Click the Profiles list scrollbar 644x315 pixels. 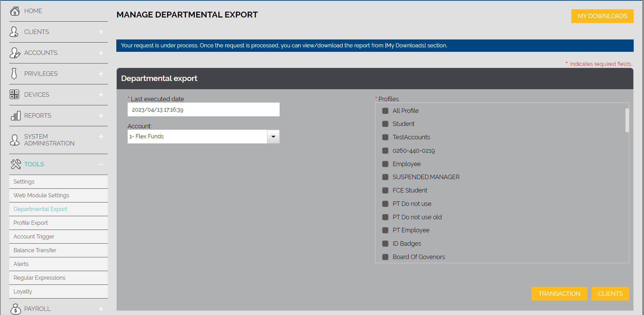coord(627,120)
